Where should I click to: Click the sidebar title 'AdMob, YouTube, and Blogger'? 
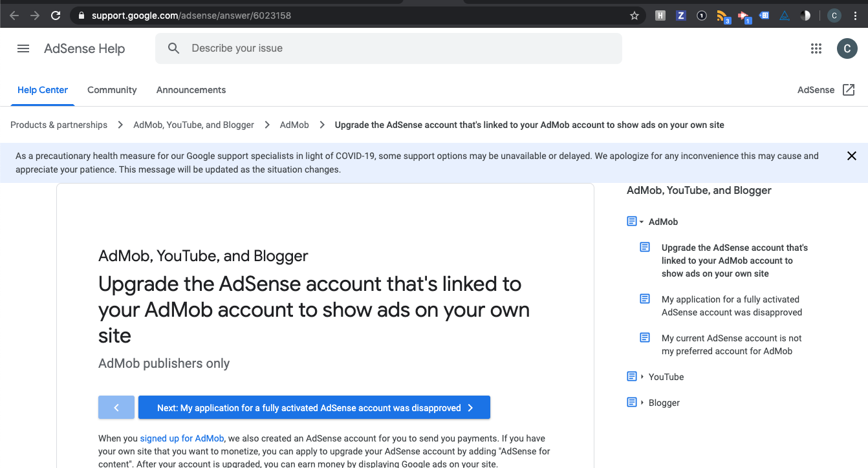point(699,190)
